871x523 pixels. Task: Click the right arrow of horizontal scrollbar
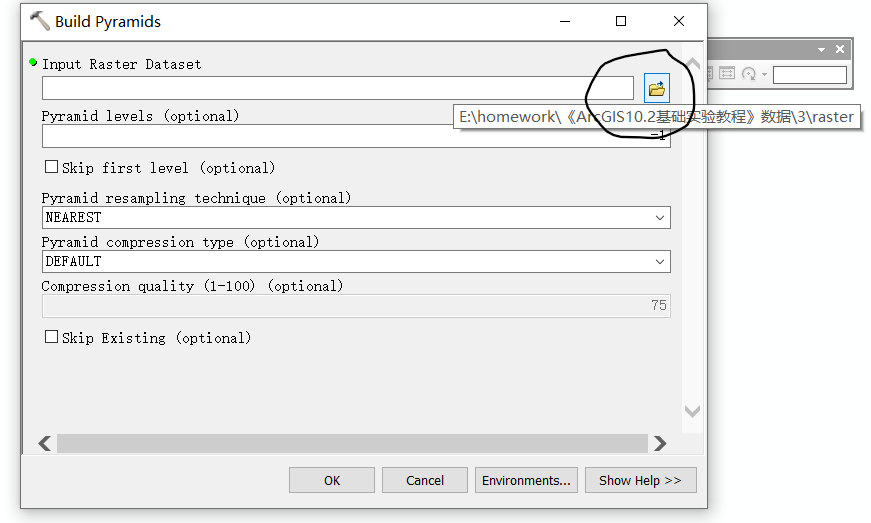click(660, 444)
